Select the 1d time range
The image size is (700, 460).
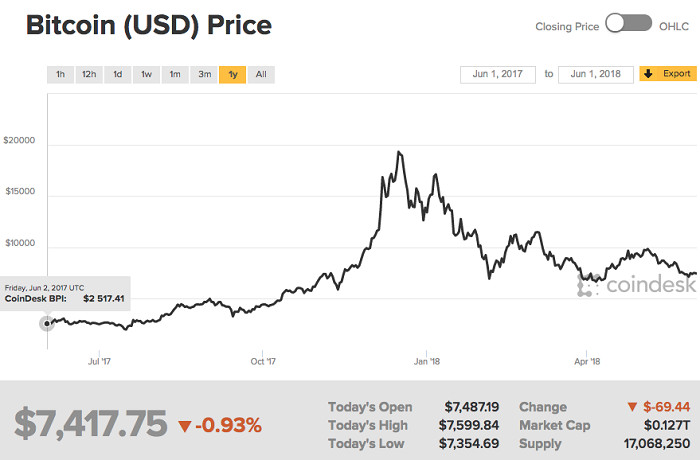[117, 75]
